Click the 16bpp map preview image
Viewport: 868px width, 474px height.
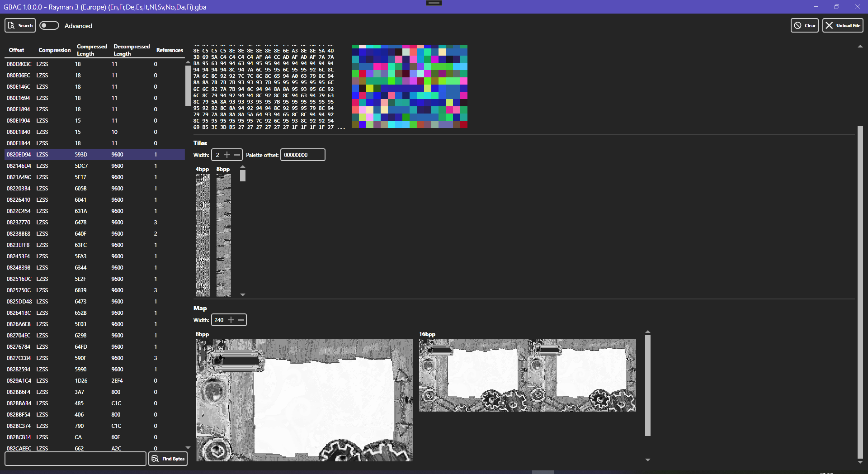pyautogui.click(x=528, y=375)
